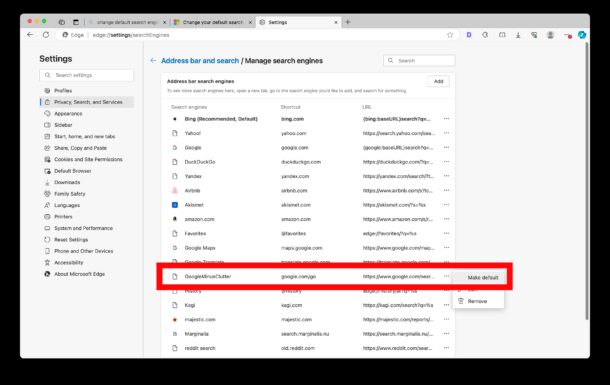Open the more options dots for the Google Maps row
The height and width of the screenshot is (385, 610).
click(446, 248)
